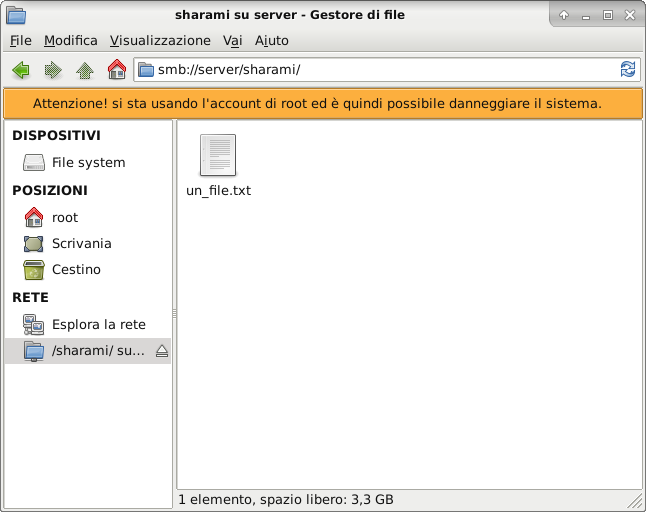Image resolution: width=646 pixels, height=512 pixels.
Task: Click the un_file.txt file name
Action: tap(218, 191)
